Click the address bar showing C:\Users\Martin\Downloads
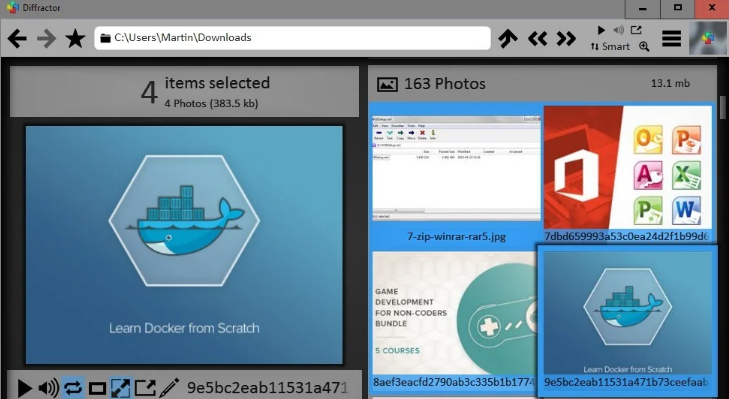Image resolution: width=729 pixels, height=399 pixels. [x=292, y=38]
